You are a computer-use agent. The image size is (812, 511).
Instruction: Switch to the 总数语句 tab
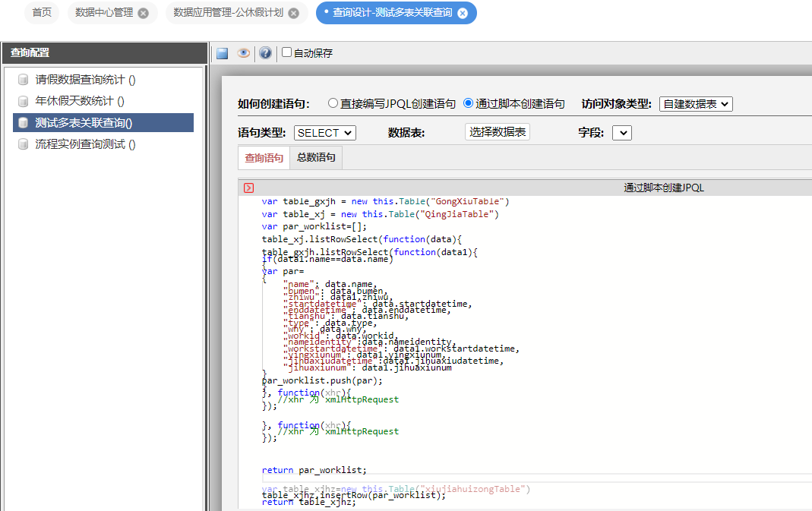[x=316, y=158]
